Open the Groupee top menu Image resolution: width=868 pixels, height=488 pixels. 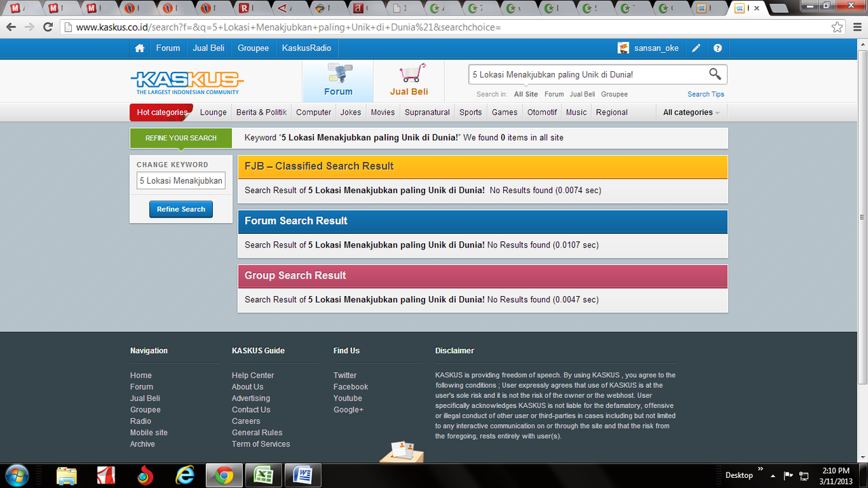[x=253, y=48]
